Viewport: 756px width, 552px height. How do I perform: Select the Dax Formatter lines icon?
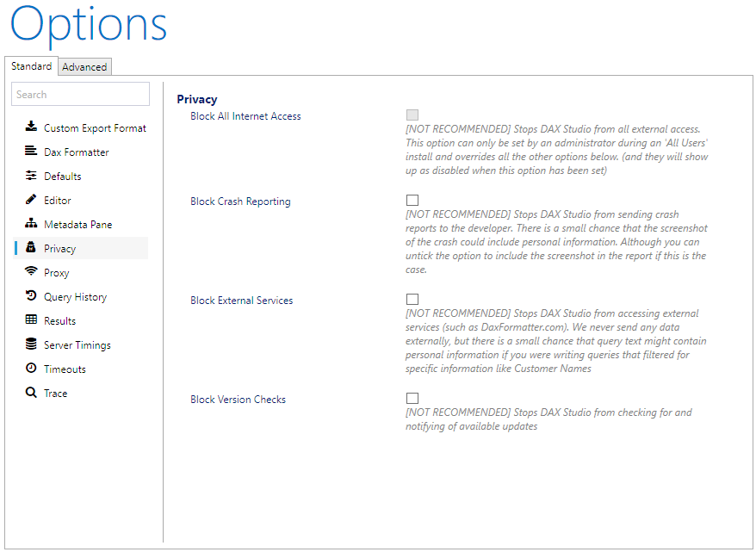[x=31, y=151]
